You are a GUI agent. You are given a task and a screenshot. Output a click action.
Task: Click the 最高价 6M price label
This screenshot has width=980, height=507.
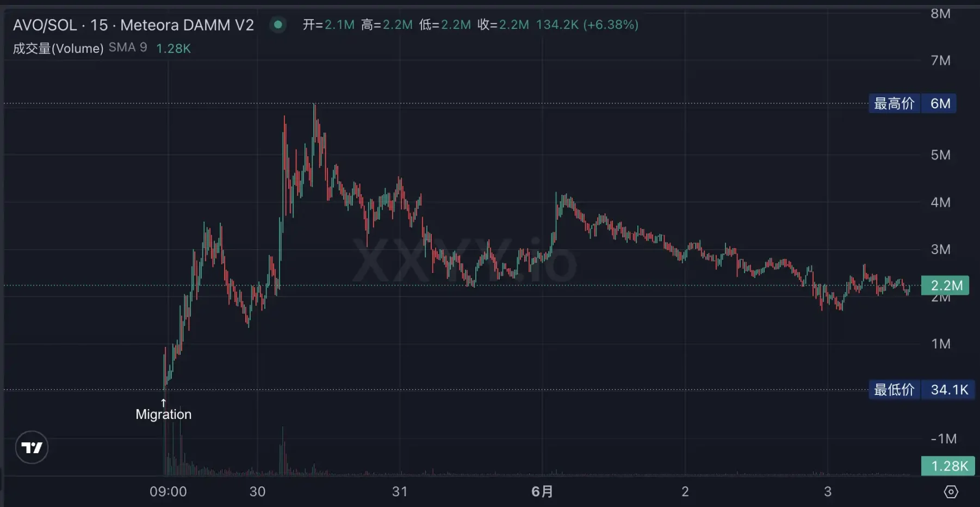coord(912,103)
